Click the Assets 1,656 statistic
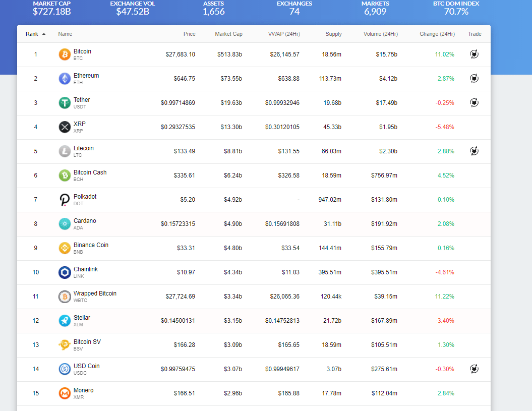This screenshot has height=411, width=532. coord(214,9)
